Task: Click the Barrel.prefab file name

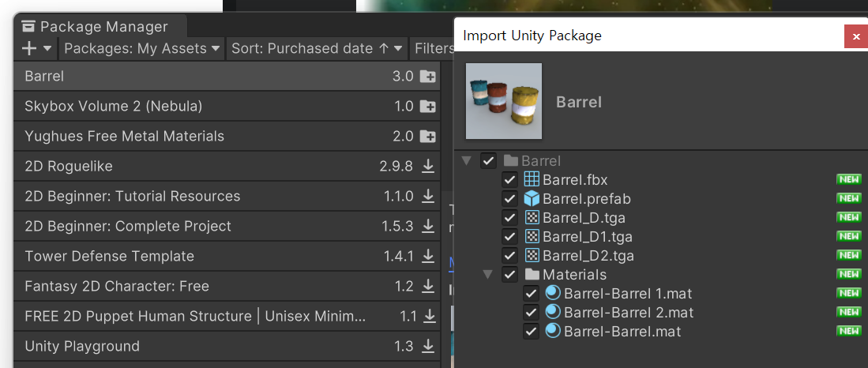Action: point(587,199)
